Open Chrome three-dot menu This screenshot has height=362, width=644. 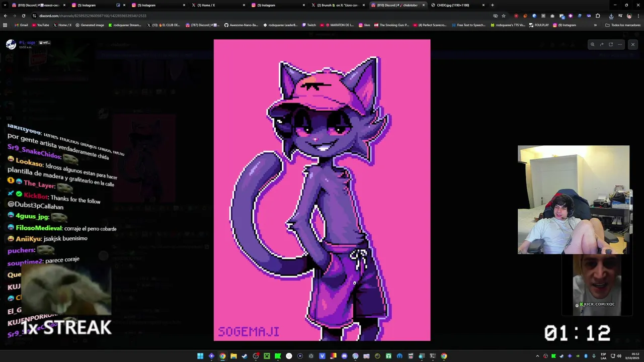(638, 16)
